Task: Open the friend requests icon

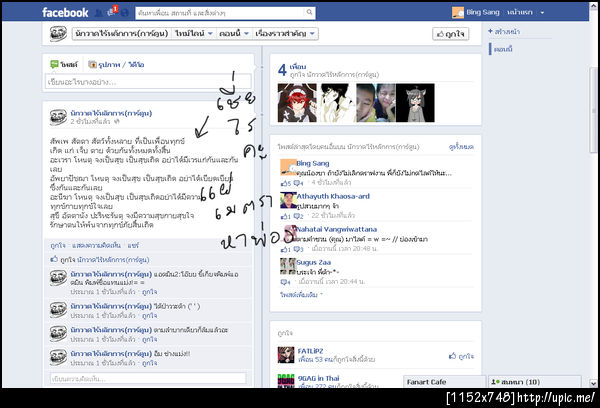Action: [x=98, y=13]
